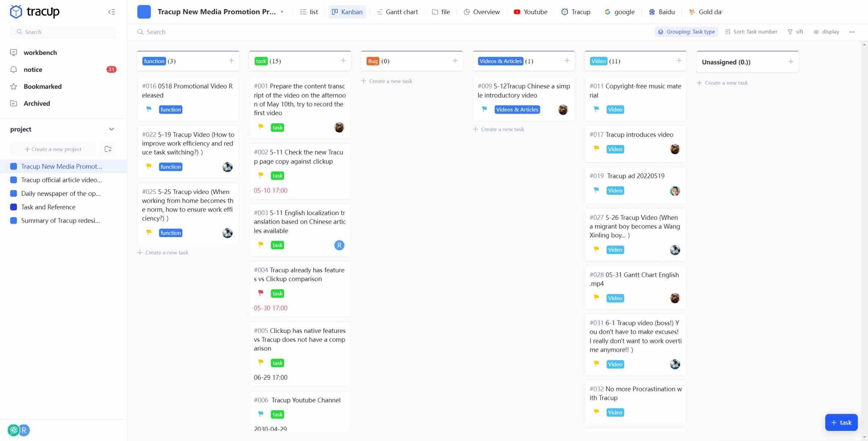The height and width of the screenshot is (441, 868).
Task: Open the project title dropdown arrow
Action: coord(282,12)
